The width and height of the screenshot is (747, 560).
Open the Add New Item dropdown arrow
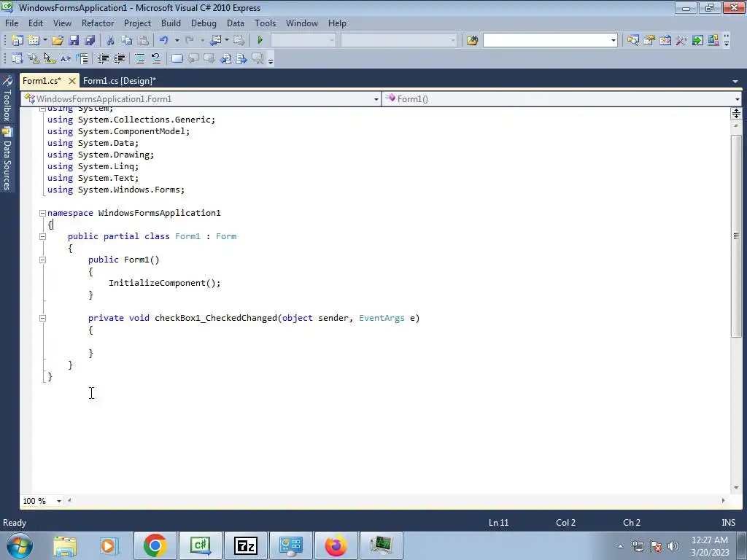(x=44, y=41)
